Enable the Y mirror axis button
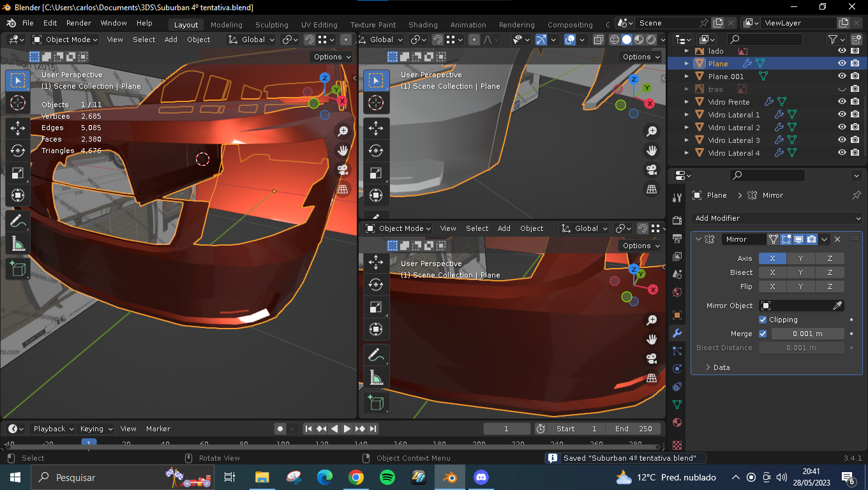The height and width of the screenshot is (490, 868). (x=801, y=258)
